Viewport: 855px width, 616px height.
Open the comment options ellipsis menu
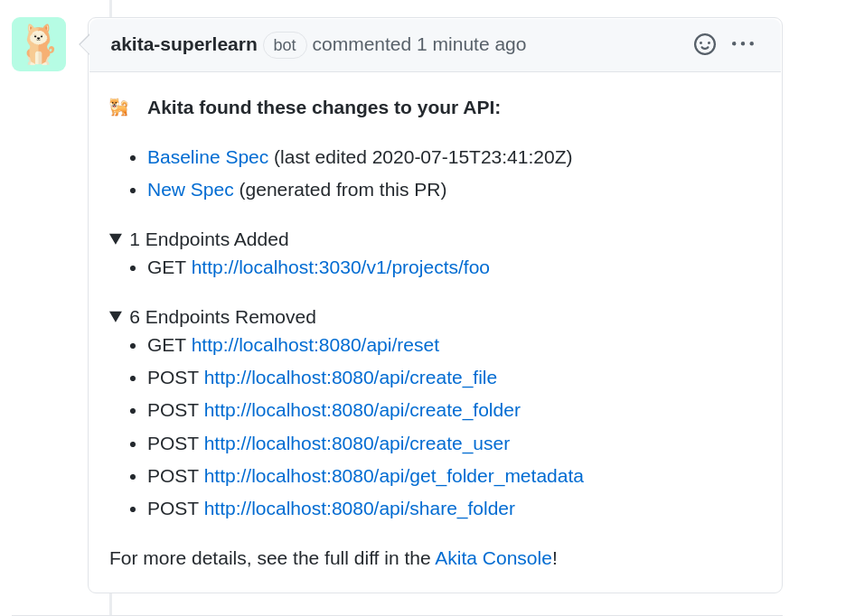743,44
